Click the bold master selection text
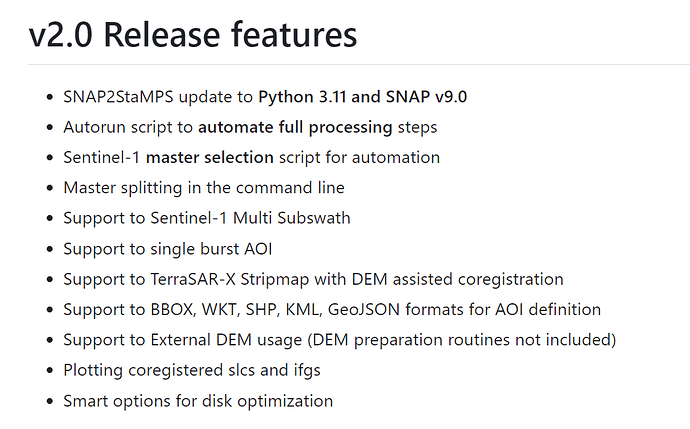 [209, 158]
